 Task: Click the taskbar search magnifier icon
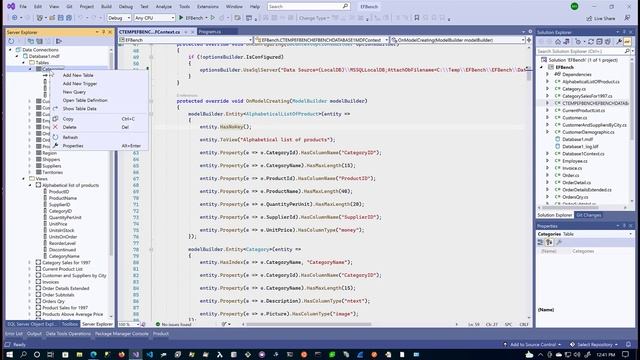pos(23,354)
